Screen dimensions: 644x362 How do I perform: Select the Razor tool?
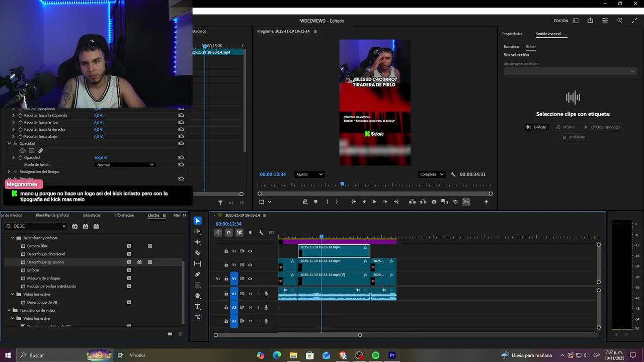(198, 253)
